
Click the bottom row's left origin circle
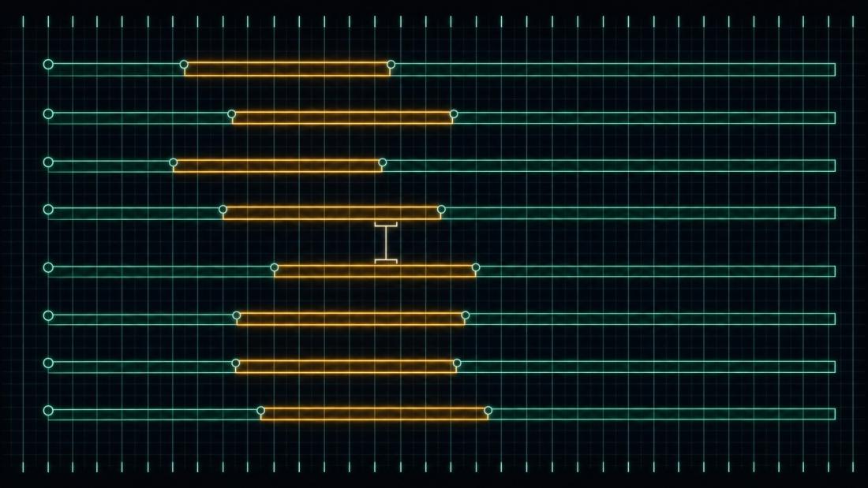click(48, 411)
